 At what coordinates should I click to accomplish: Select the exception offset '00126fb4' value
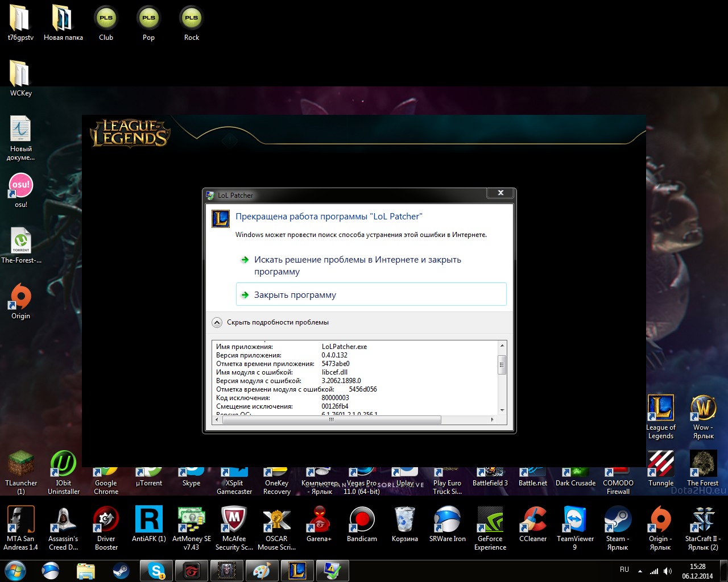[335, 406]
